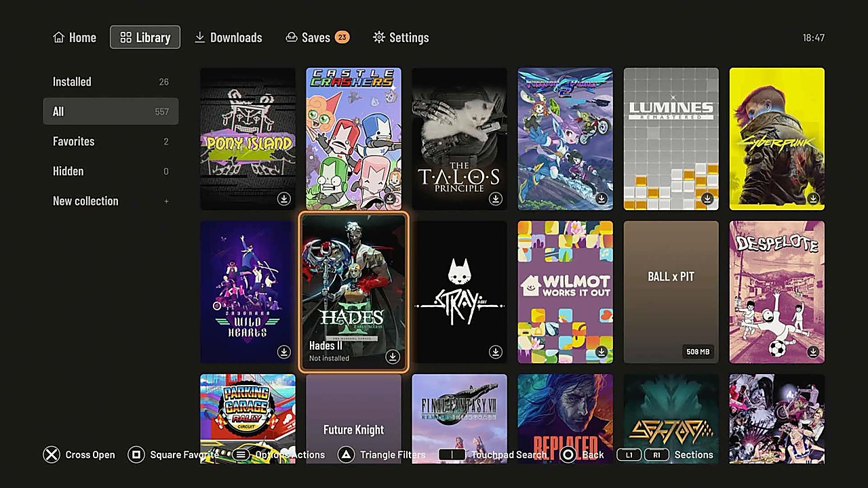Open the Future Knight tile

pyautogui.click(x=353, y=419)
